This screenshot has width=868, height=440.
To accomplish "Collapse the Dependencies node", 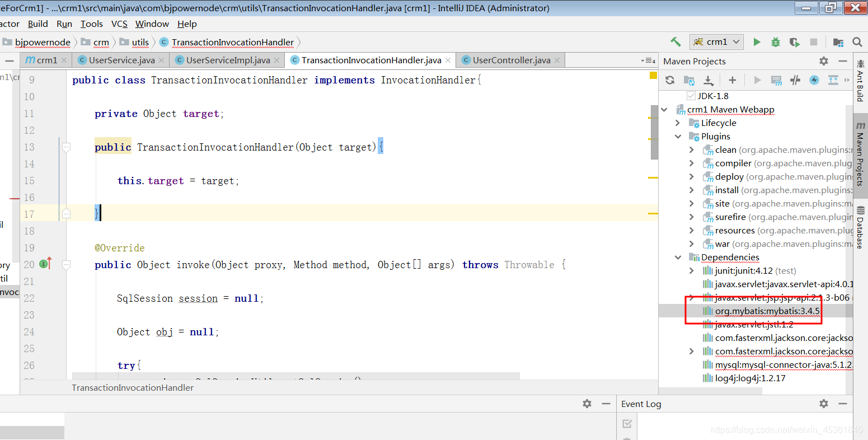I will tap(678, 258).
